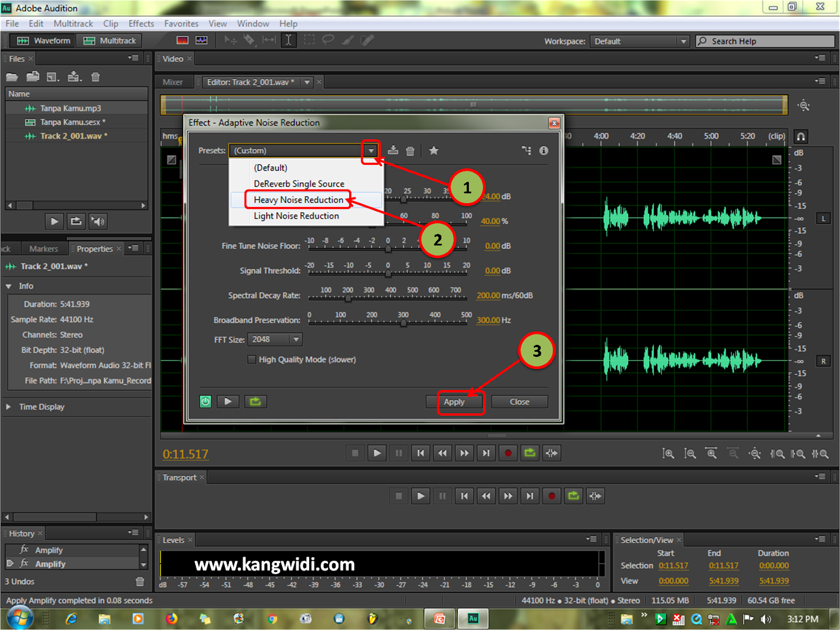Open channel map editor icon

click(527, 151)
